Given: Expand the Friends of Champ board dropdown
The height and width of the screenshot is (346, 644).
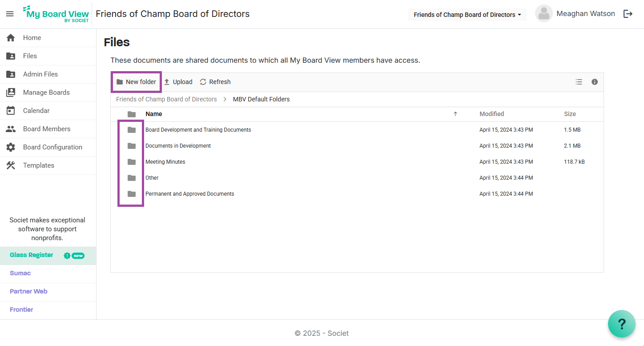Looking at the screenshot, I should point(467,15).
